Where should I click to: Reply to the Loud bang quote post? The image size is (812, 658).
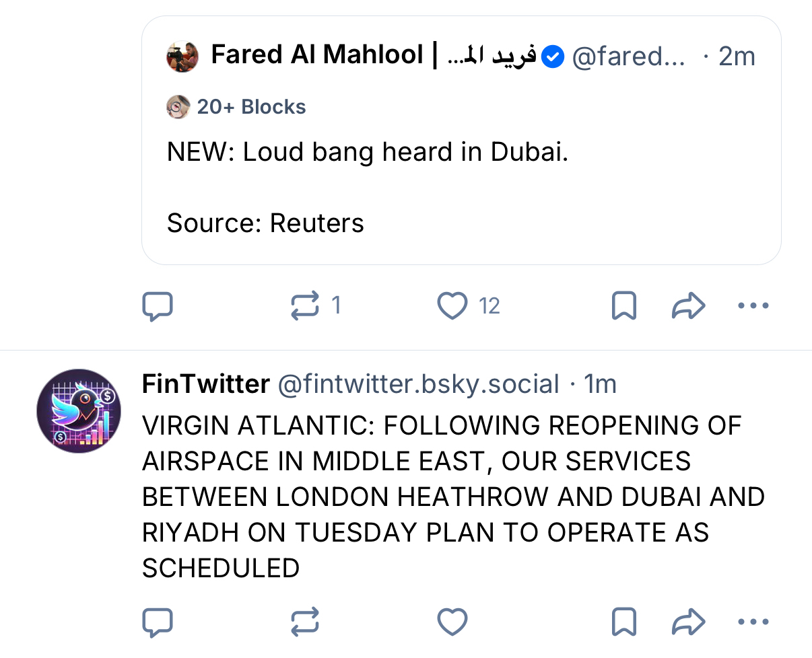coord(158,307)
